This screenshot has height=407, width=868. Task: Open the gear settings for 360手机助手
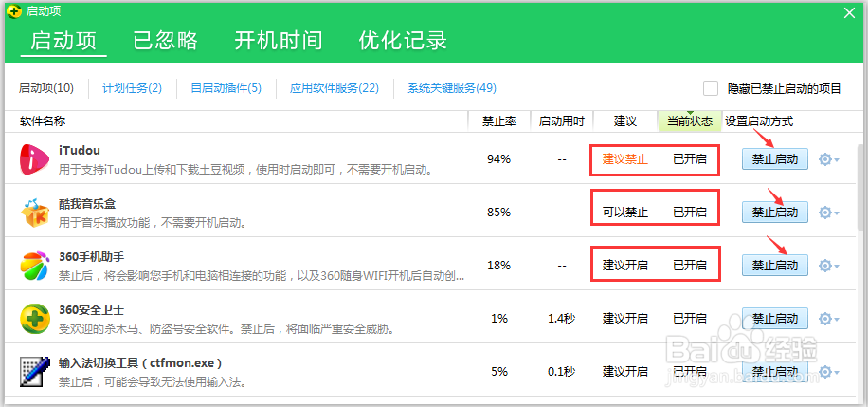pos(824,266)
